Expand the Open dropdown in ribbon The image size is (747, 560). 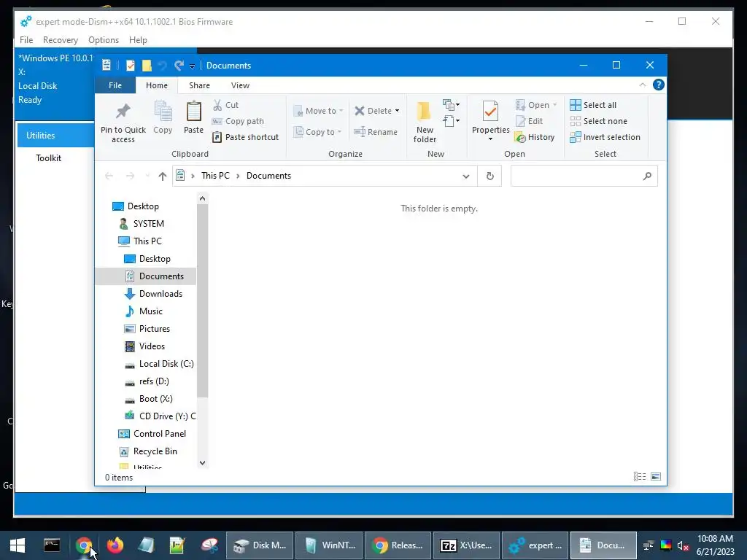pos(554,105)
